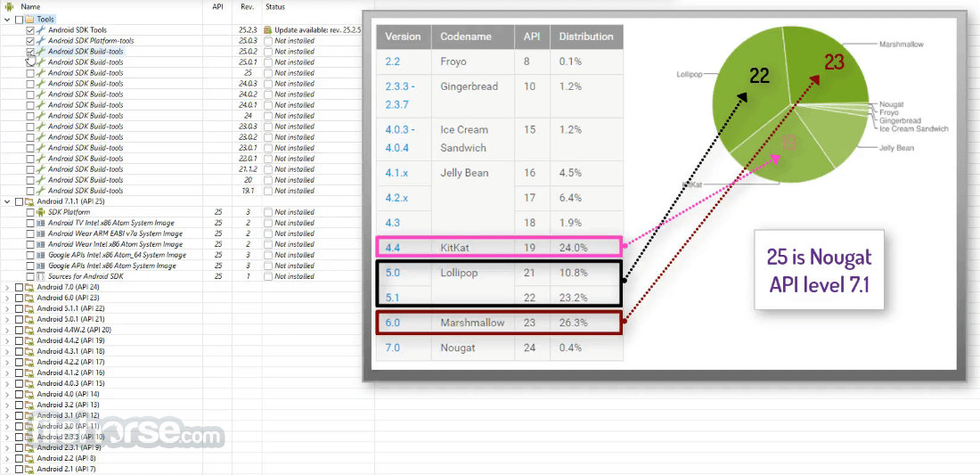This screenshot has width=980, height=475.
Task: Click the wrench icon beside Android SDK Tools
Action: pos(41,30)
